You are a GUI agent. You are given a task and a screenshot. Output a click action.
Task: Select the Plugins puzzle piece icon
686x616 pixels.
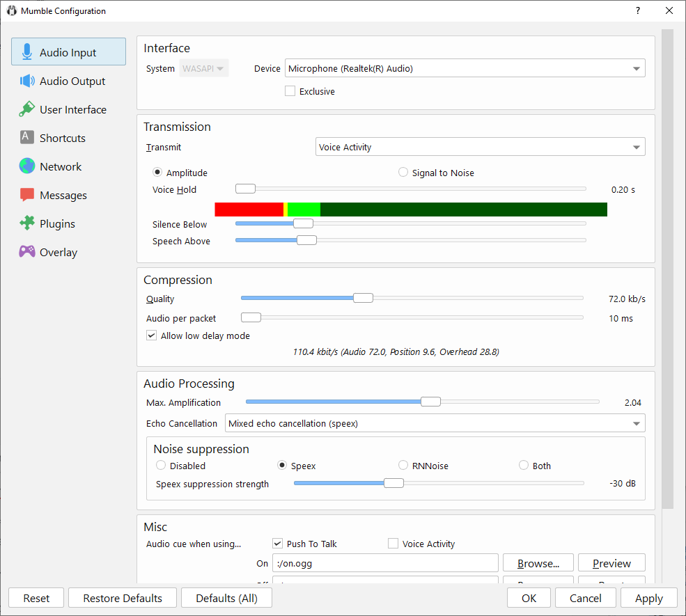[27, 223]
